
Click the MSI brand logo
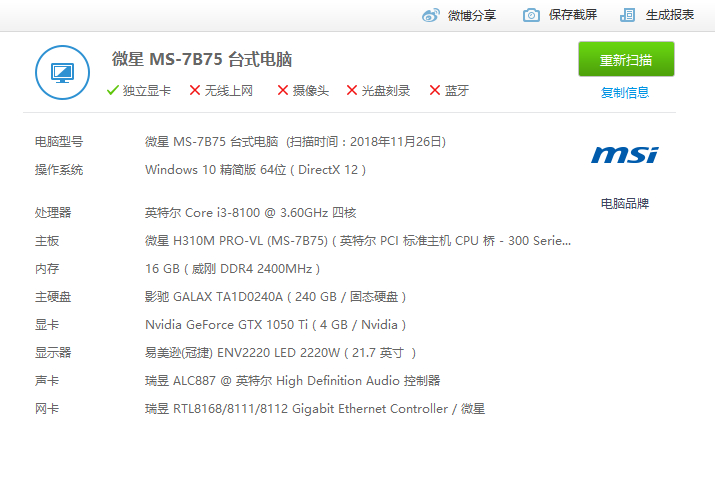tap(625, 155)
